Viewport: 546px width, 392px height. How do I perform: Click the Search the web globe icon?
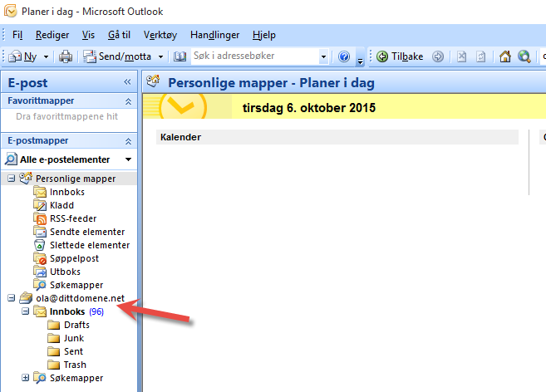(524, 56)
